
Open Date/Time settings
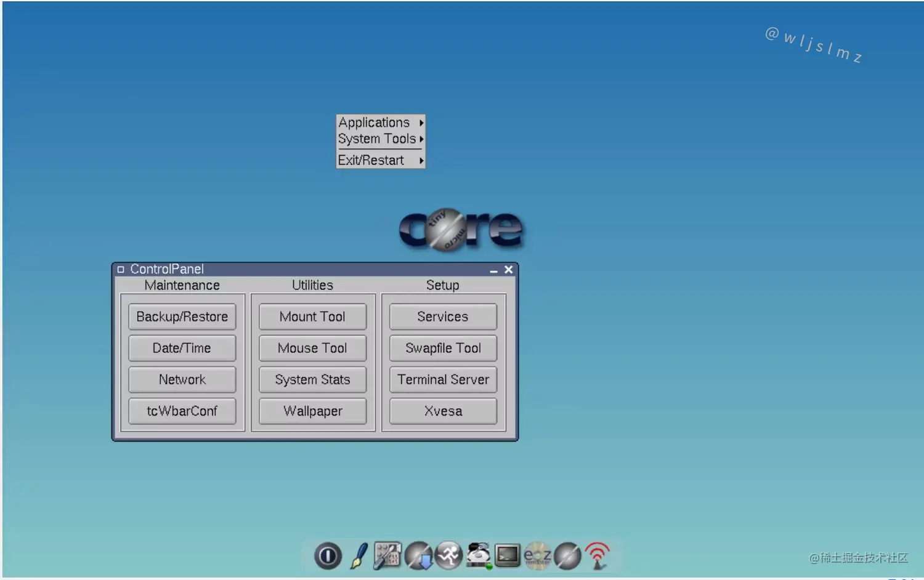click(182, 348)
